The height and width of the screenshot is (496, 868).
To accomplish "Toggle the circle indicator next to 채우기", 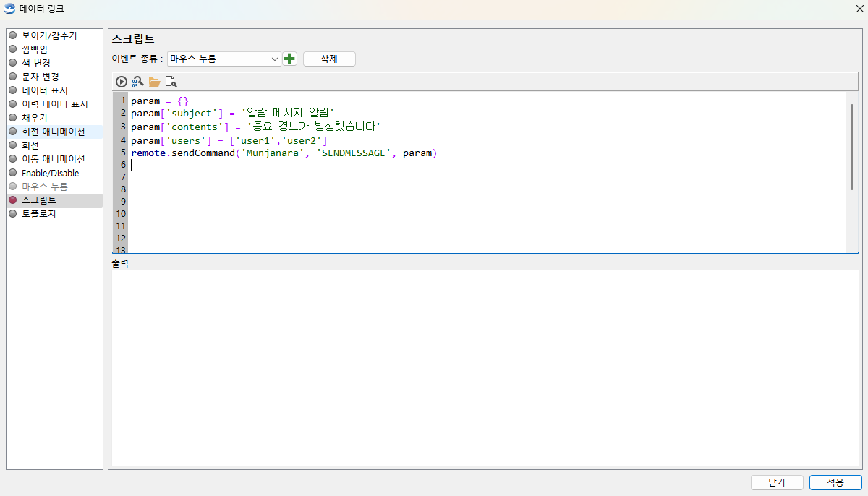I will click(x=12, y=118).
